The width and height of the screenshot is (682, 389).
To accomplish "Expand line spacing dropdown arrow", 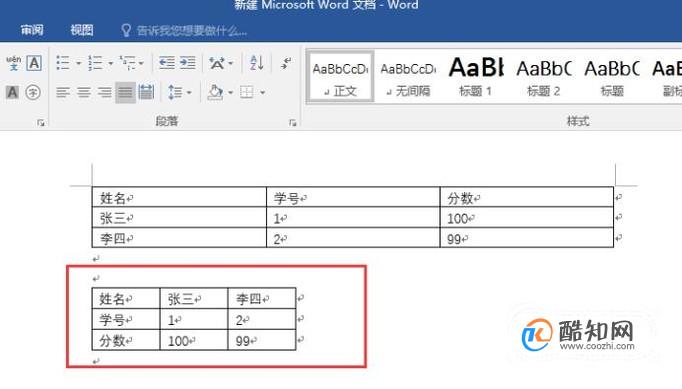I will pyautogui.click(x=189, y=92).
